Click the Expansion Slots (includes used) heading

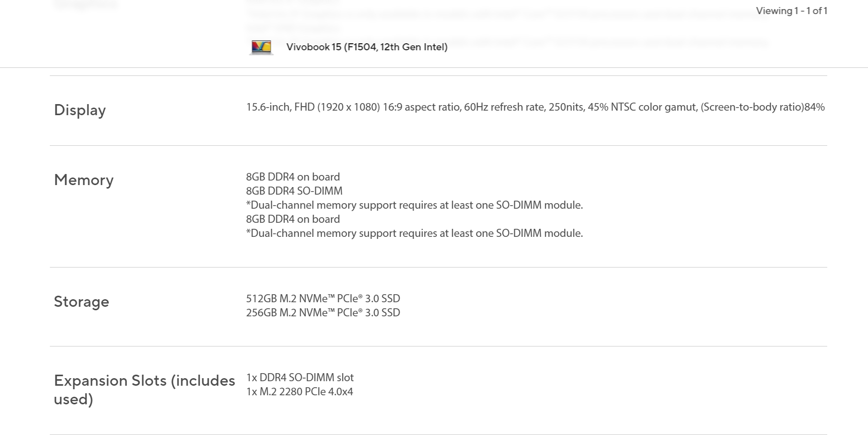pos(144,390)
